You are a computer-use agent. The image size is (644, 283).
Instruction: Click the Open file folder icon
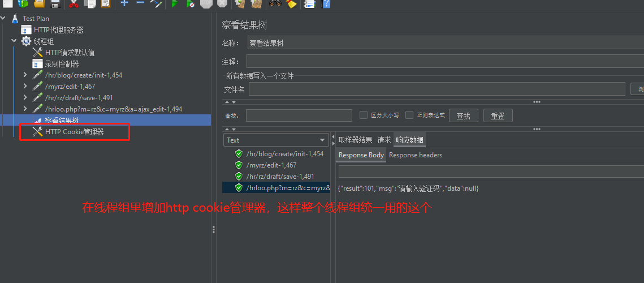40,3
